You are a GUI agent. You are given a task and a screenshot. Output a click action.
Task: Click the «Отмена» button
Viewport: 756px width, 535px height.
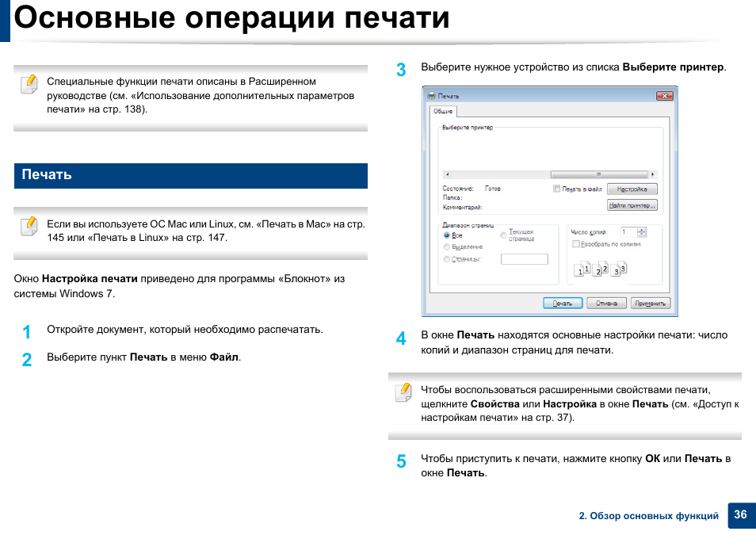(x=606, y=304)
